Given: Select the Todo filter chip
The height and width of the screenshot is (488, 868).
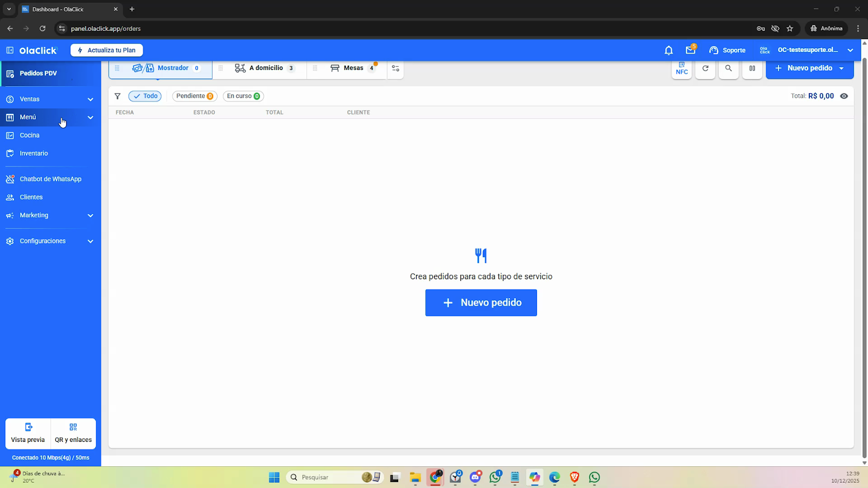Looking at the screenshot, I should (145, 96).
